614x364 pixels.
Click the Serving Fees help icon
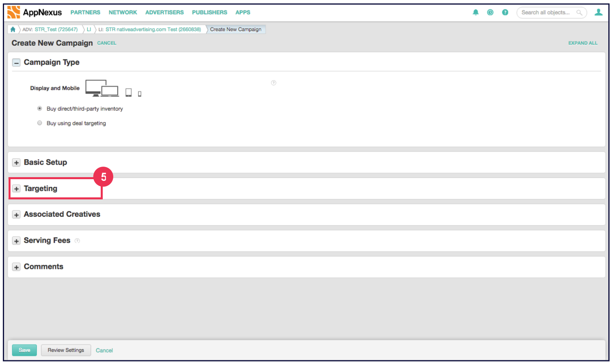[x=77, y=241]
